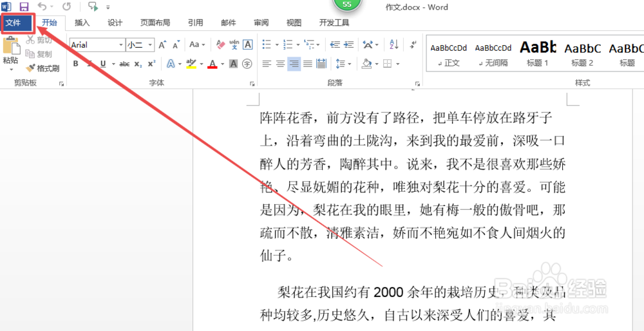Switch to the 开发工具 tab
Image resolution: width=644 pixels, height=331 pixels.
click(x=334, y=23)
